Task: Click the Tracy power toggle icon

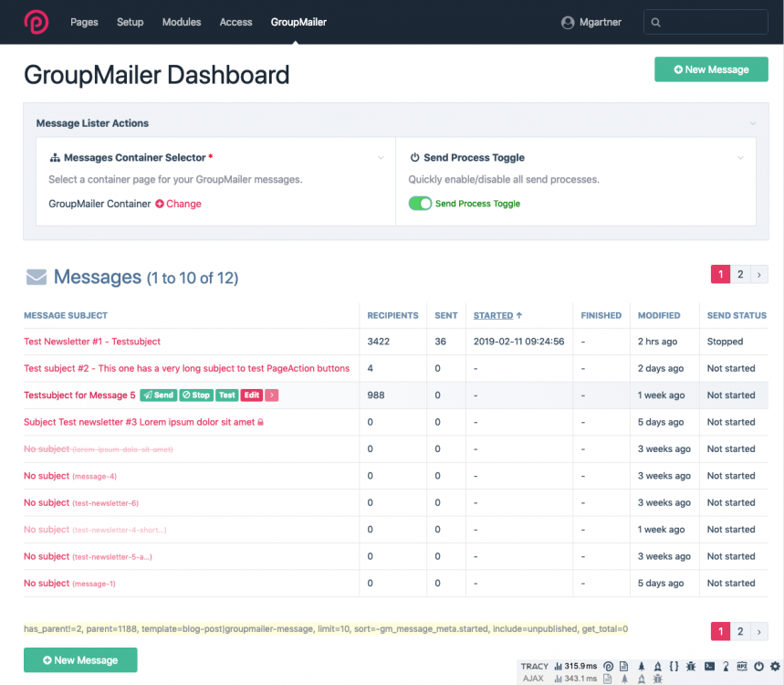Action: point(758,667)
